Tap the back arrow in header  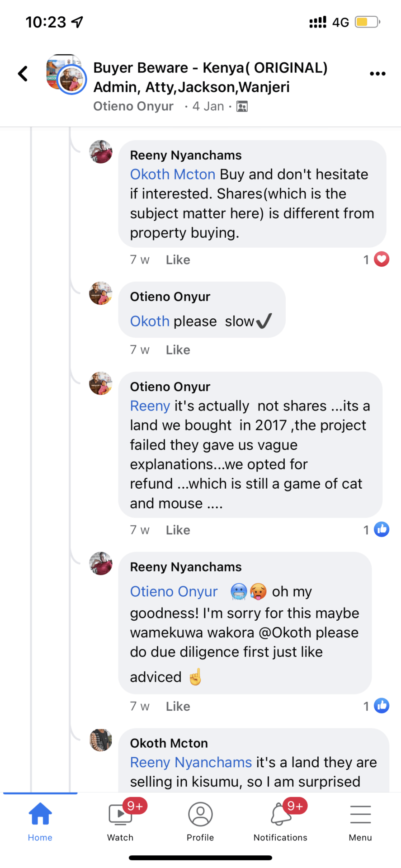[23, 74]
